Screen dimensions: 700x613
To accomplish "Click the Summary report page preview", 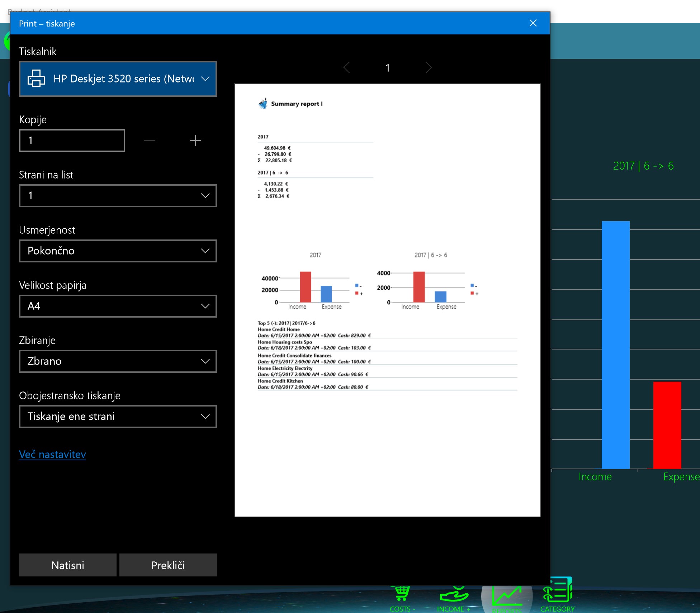I will (x=387, y=300).
